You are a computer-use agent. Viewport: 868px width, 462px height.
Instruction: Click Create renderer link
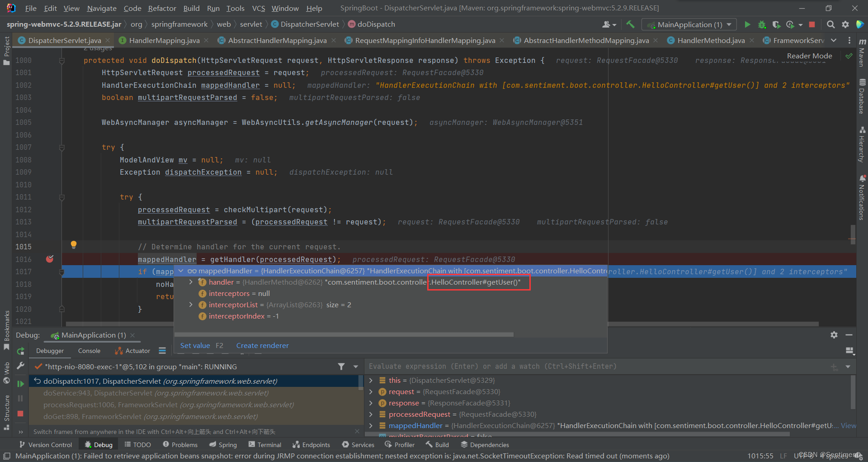262,345
